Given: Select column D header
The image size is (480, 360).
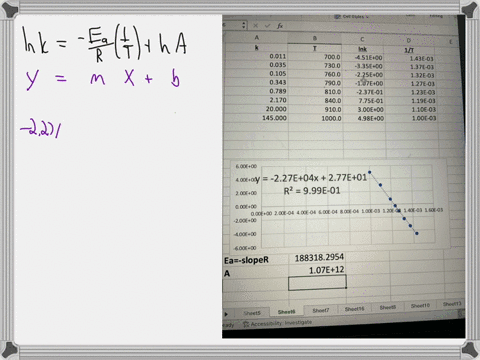Looking at the screenshot, I should point(409,40).
